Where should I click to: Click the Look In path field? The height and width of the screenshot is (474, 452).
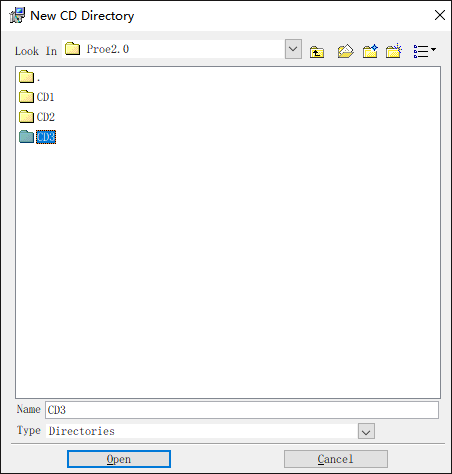pyautogui.click(x=173, y=49)
